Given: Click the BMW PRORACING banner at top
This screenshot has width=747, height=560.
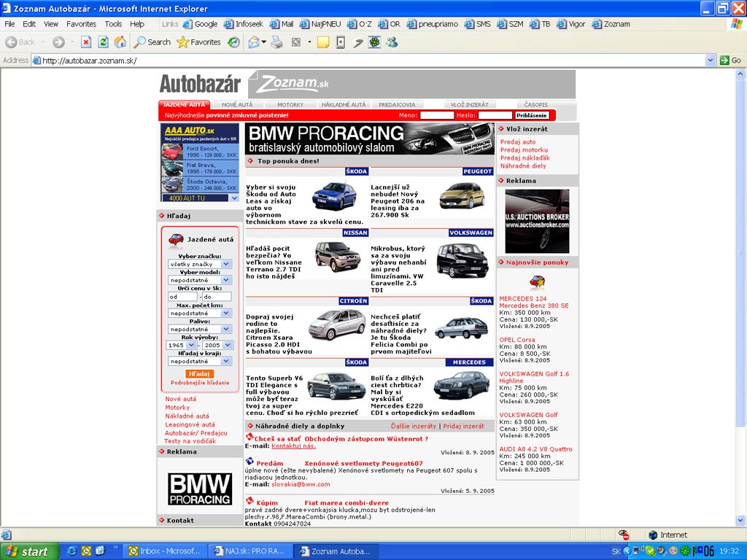Looking at the screenshot, I should click(370, 139).
